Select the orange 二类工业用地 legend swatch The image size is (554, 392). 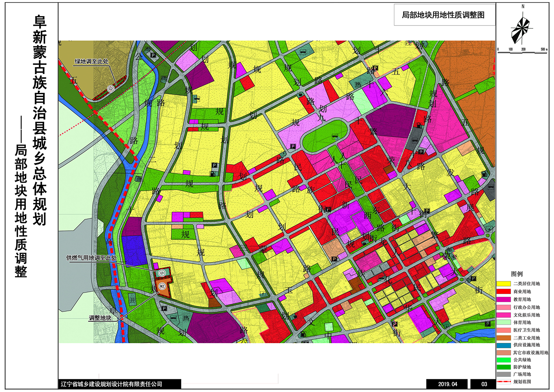click(503, 338)
